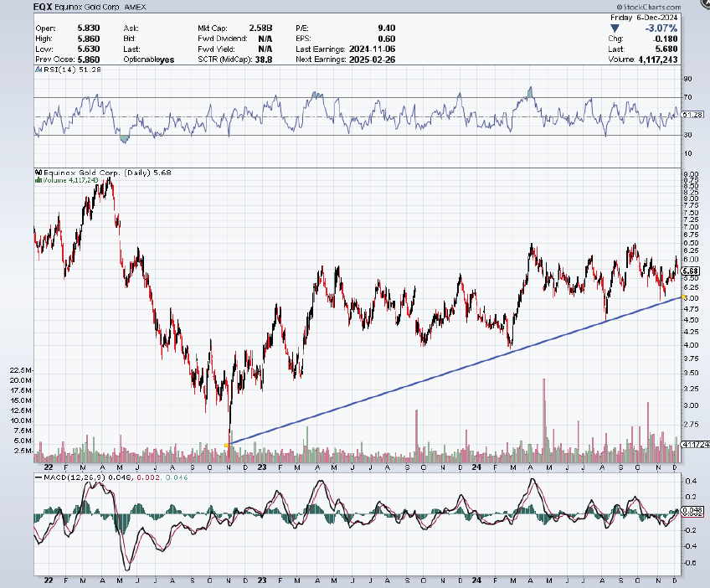Select the EPS value 0.60
Screen dimensions: 710x588
(x=387, y=39)
